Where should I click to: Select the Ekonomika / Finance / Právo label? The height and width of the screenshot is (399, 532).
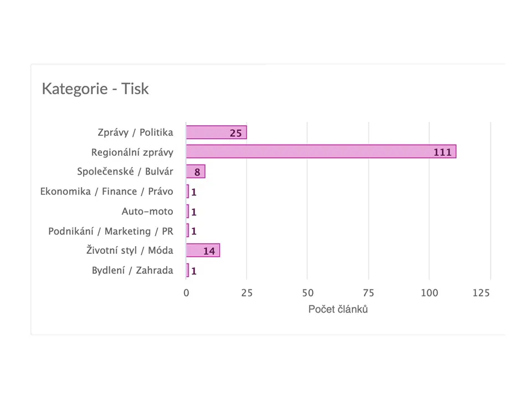107,191
